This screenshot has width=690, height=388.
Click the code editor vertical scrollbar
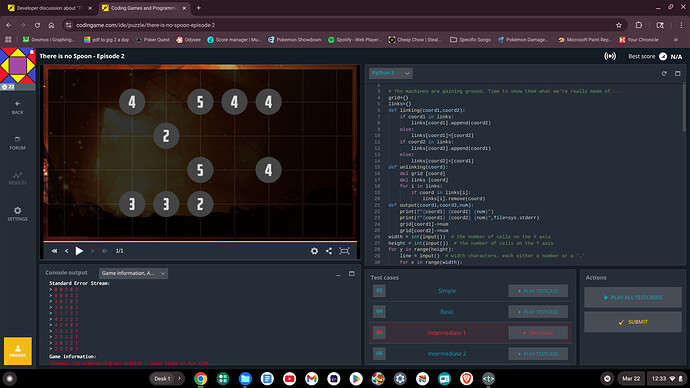click(x=684, y=108)
